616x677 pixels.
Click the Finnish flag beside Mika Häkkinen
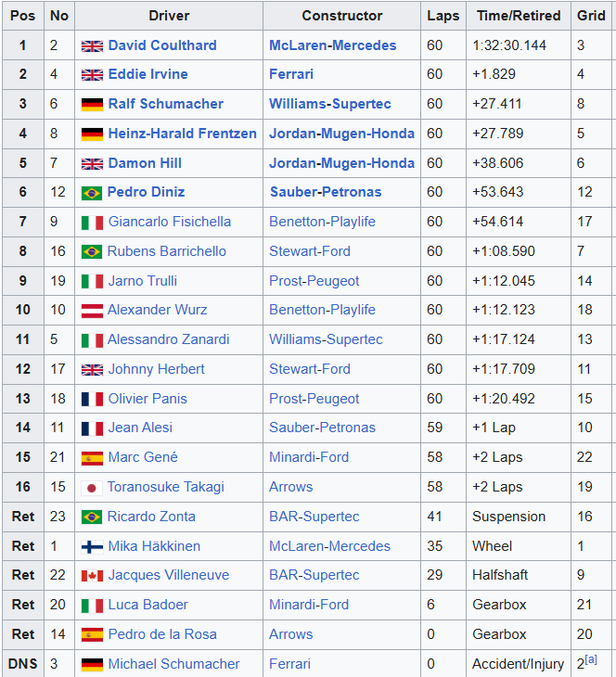click(x=92, y=547)
